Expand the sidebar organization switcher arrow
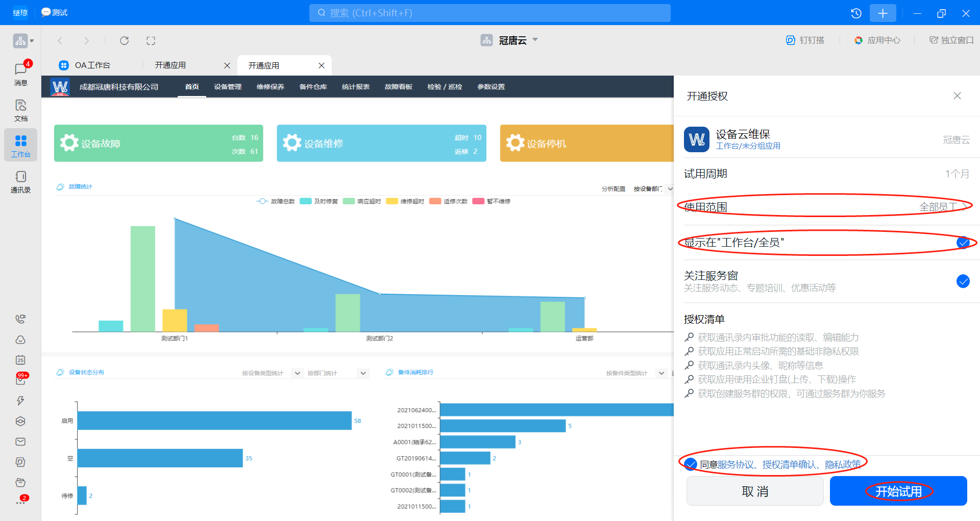Screen dimensions: 980x521 pyautogui.click(x=32, y=40)
